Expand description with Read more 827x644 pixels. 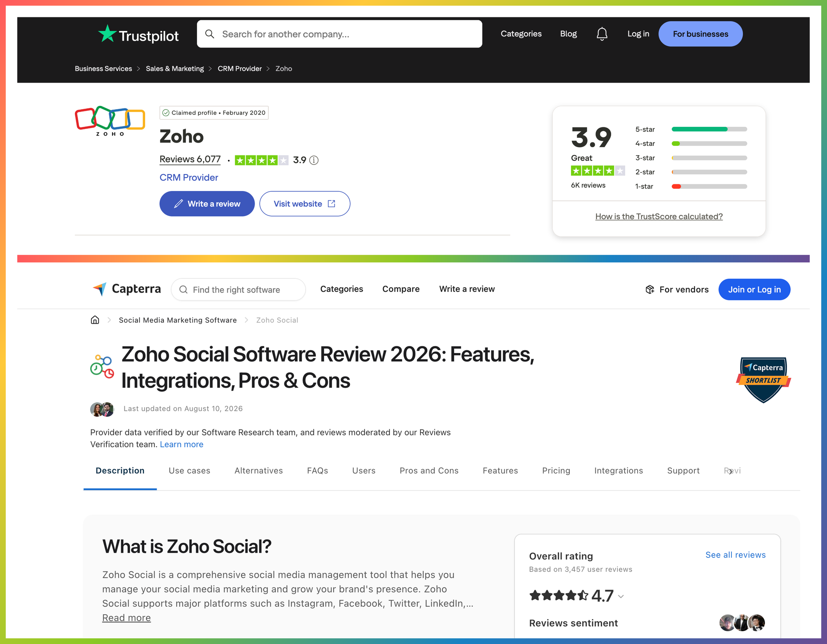127,618
